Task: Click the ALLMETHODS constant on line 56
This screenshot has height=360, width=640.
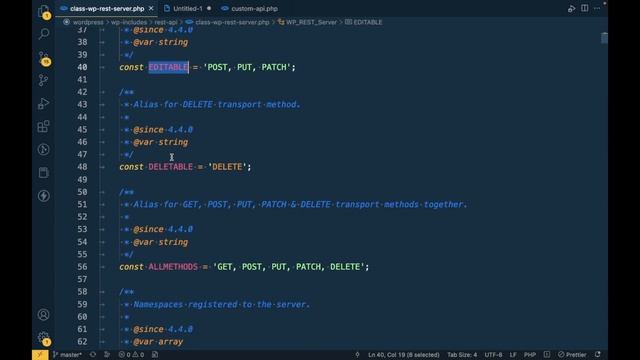Action: tap(173, 267)
